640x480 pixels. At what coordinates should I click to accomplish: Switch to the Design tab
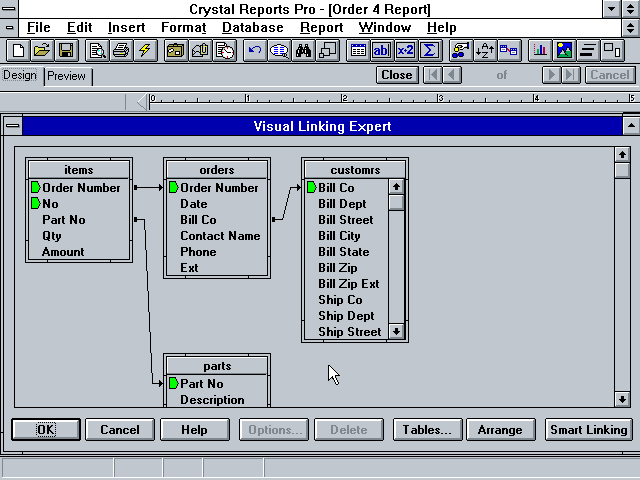coord(20,75)
